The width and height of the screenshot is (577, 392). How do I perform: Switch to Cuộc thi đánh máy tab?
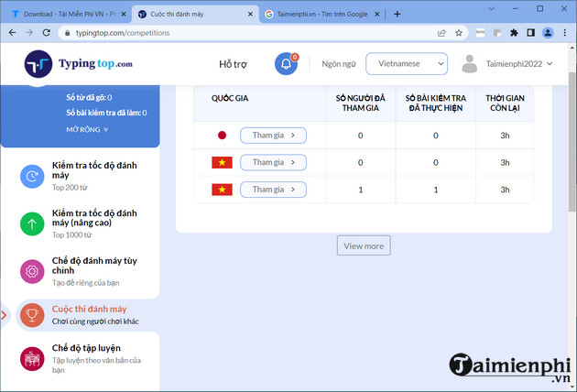pyautogui.click(x=195, y=14)
